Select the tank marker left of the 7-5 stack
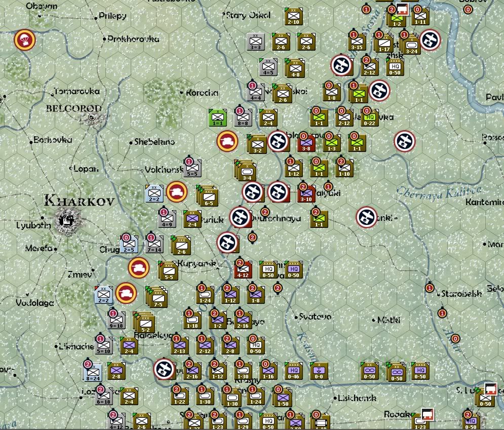Screen dimensions: 504x430 pos(126,293)
